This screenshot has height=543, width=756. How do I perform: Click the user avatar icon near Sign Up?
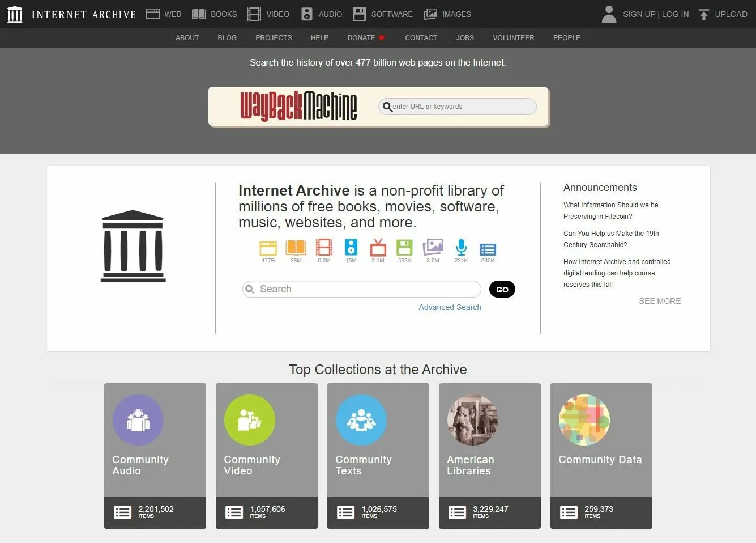(x=609, y=14)
